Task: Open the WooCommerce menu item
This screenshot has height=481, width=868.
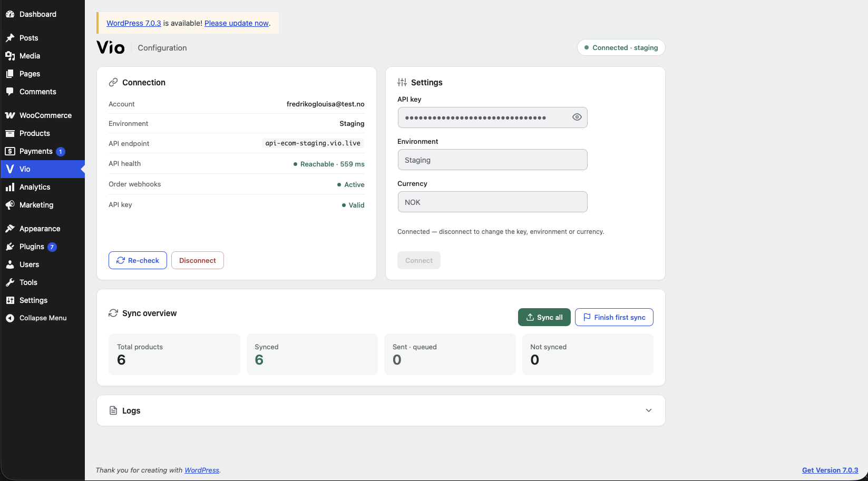Action: [x=42, y=115]
